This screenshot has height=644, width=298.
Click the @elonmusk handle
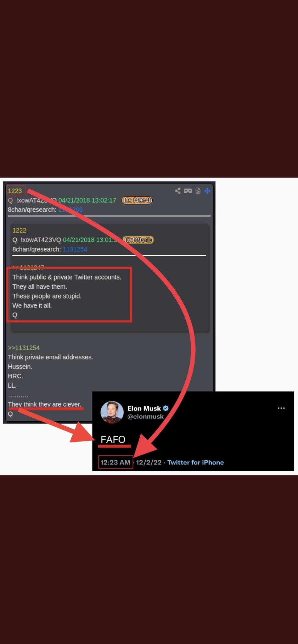[x=145, y=417]
